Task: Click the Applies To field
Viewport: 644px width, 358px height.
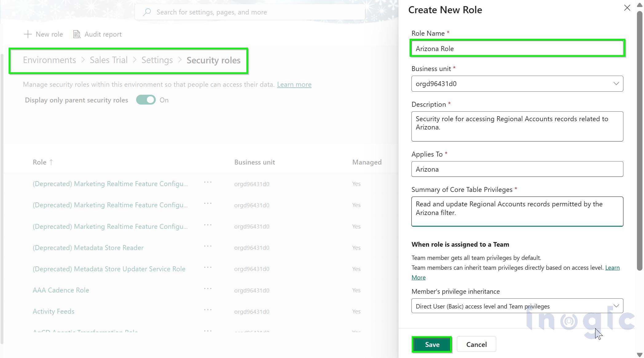Action: point(517,169)
